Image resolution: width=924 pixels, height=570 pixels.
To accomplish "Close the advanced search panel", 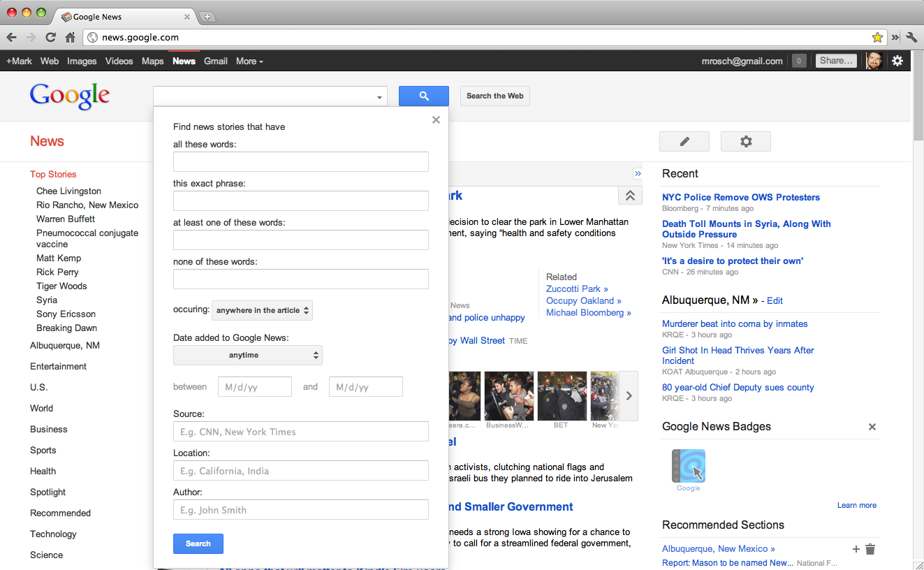I will point(436,119).
